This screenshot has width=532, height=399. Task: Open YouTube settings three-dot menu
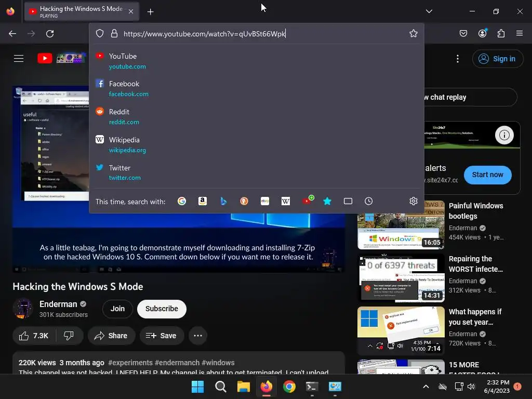(458, 59)
